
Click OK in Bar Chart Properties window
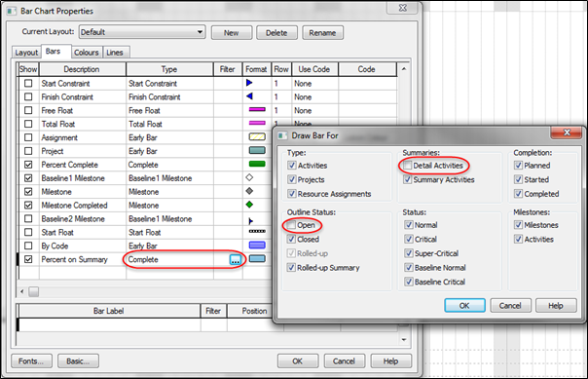pyautogui.click(x=298, y=361)
